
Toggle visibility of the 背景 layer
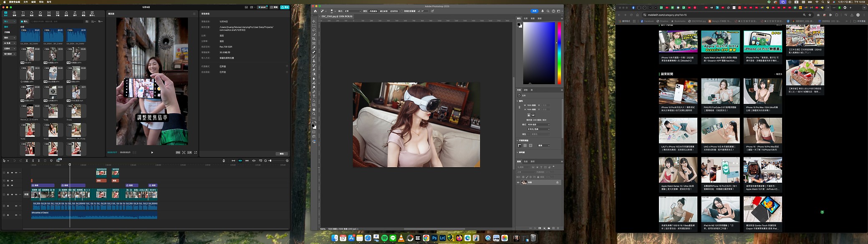pos(519,182)
